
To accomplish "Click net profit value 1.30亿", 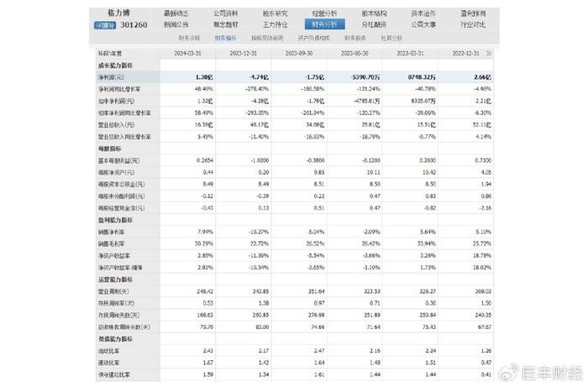I will coord(204,77).
